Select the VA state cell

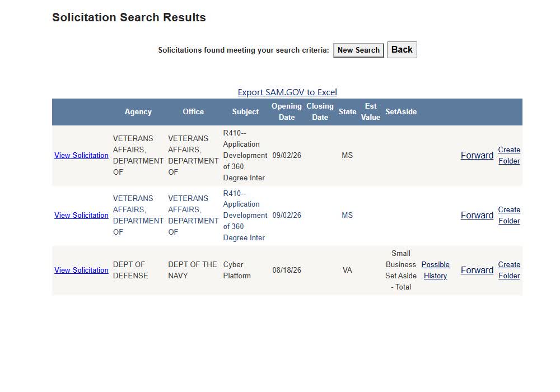point(348,270)
